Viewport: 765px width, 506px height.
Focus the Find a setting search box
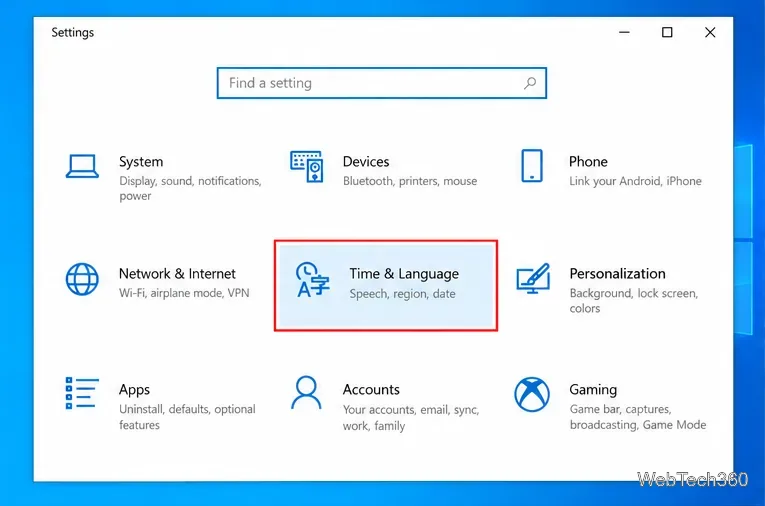[x=382, y=83]
